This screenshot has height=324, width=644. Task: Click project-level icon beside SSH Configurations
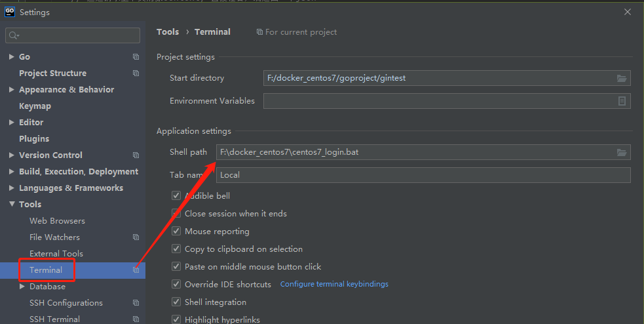136,302
